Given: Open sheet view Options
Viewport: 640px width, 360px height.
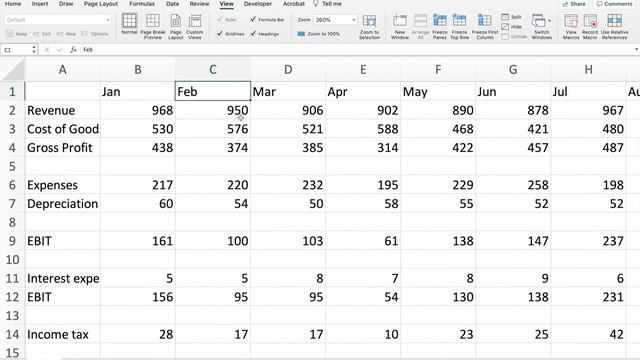Looking at the screenshot, I should 95,34.
